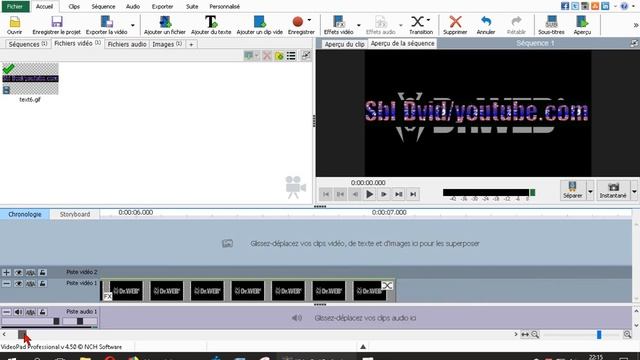Toggle lock on Piste vidéo 2
The height and width of the screenshot is (360, 640).
42,272
